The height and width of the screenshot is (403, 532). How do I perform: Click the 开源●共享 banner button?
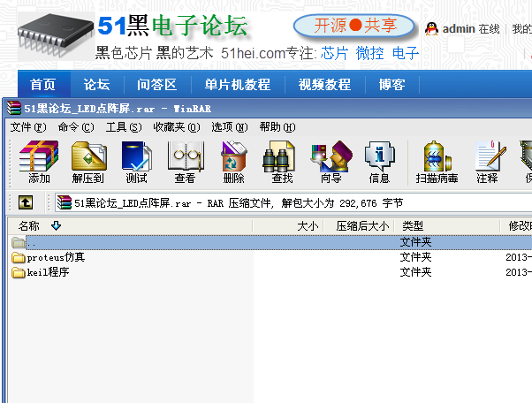click(354, 26)
